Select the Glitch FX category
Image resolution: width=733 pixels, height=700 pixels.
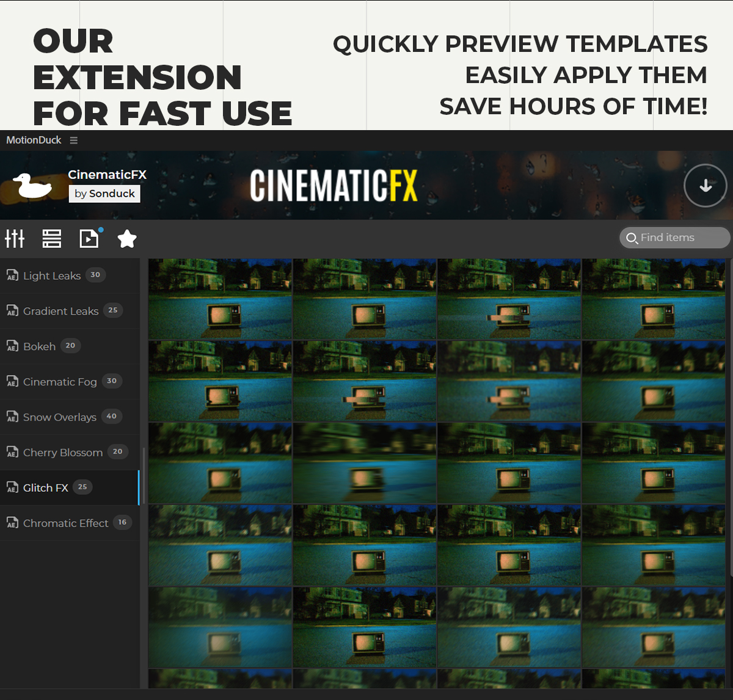(46, 488)
